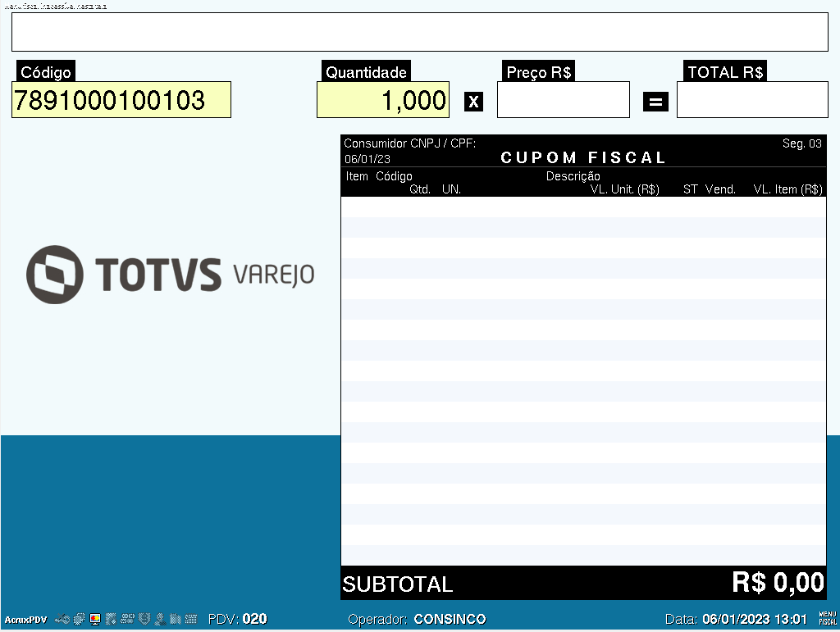
Task: Click the greyed network devices icon
Action: (x=127, y=619)
